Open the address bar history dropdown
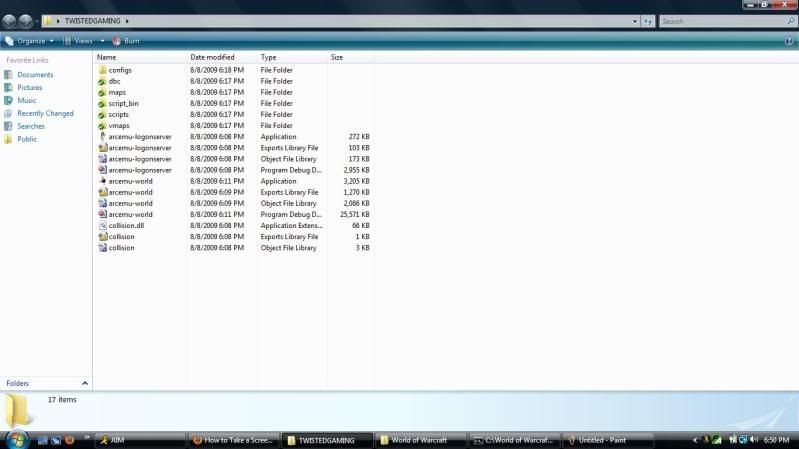Viewport: 799px width, 449px height. click(634, 21)
